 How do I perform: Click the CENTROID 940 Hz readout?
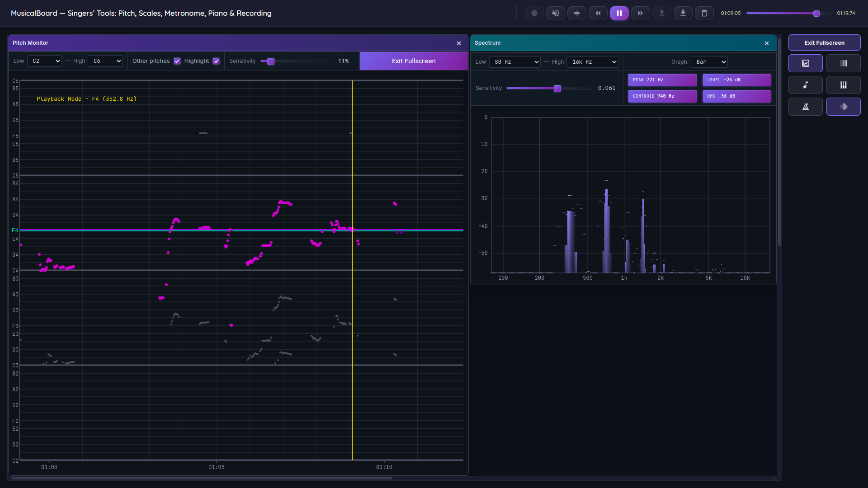662,96
